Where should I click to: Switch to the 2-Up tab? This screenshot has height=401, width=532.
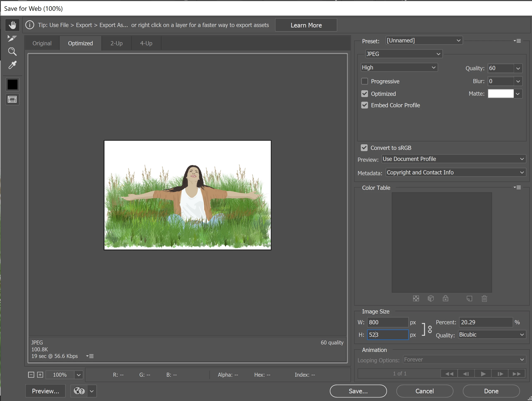pyautogui.click(x=116, y=43)
